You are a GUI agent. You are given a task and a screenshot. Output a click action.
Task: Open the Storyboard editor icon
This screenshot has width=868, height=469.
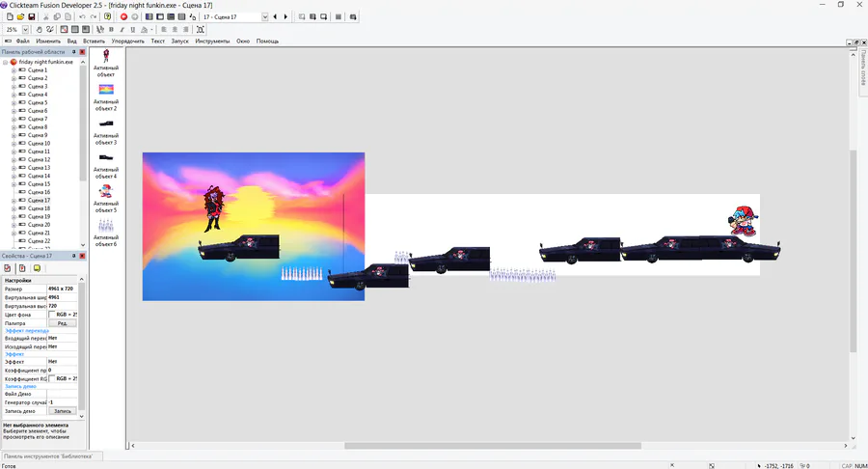coord(149,17)
